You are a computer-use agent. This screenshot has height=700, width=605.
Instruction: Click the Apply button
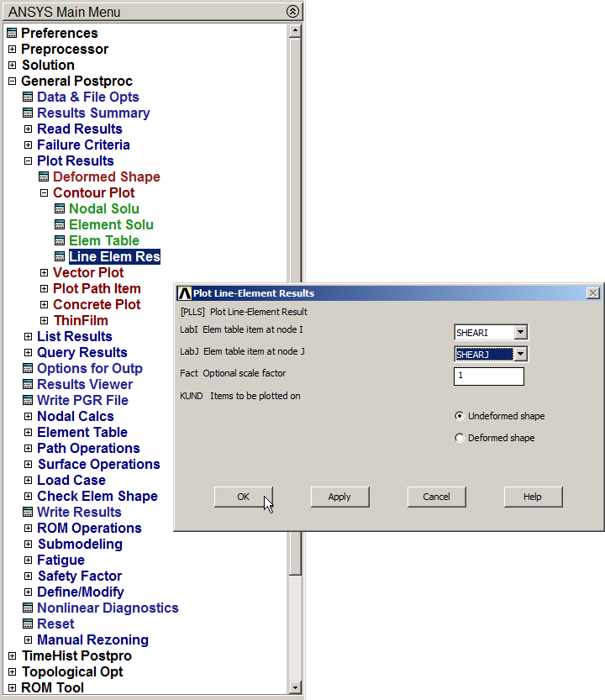339,497
